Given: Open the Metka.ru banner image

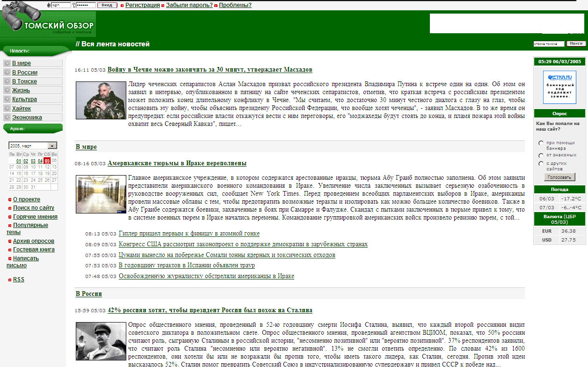Looking at the screenshot, I should coord(559,87).
